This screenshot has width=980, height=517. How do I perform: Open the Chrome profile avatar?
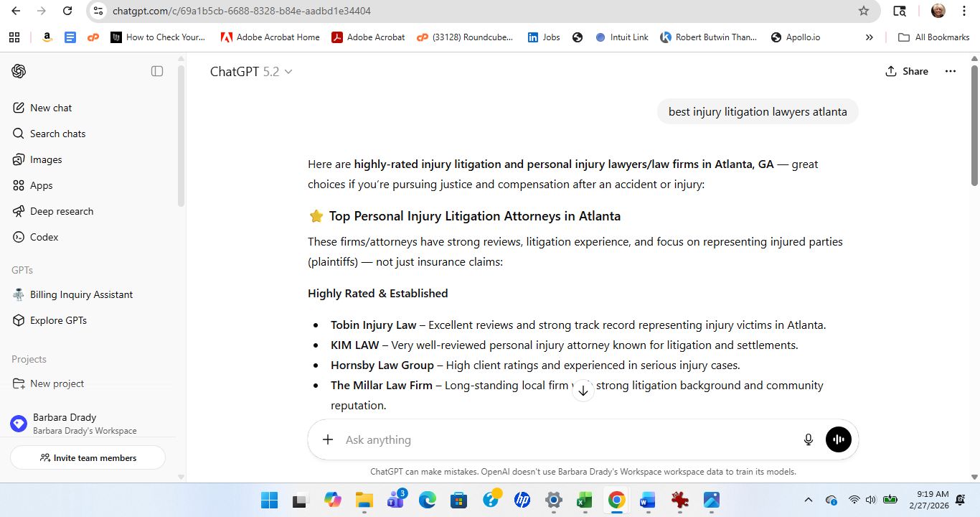pos(938,11)
